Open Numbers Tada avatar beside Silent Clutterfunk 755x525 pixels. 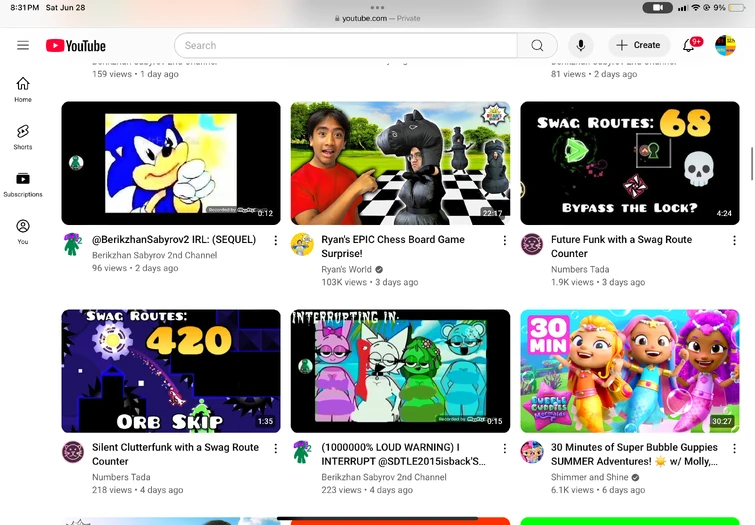click(73, 452)
